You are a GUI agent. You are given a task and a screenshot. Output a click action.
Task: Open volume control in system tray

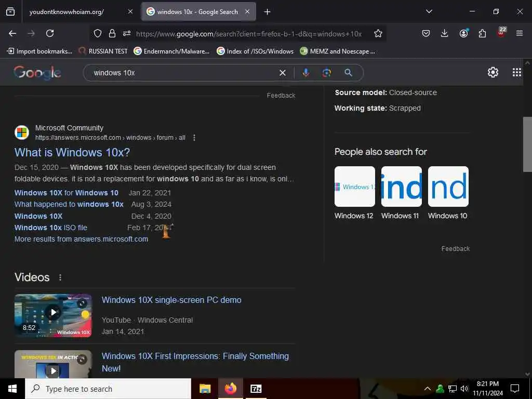point(464,389)
